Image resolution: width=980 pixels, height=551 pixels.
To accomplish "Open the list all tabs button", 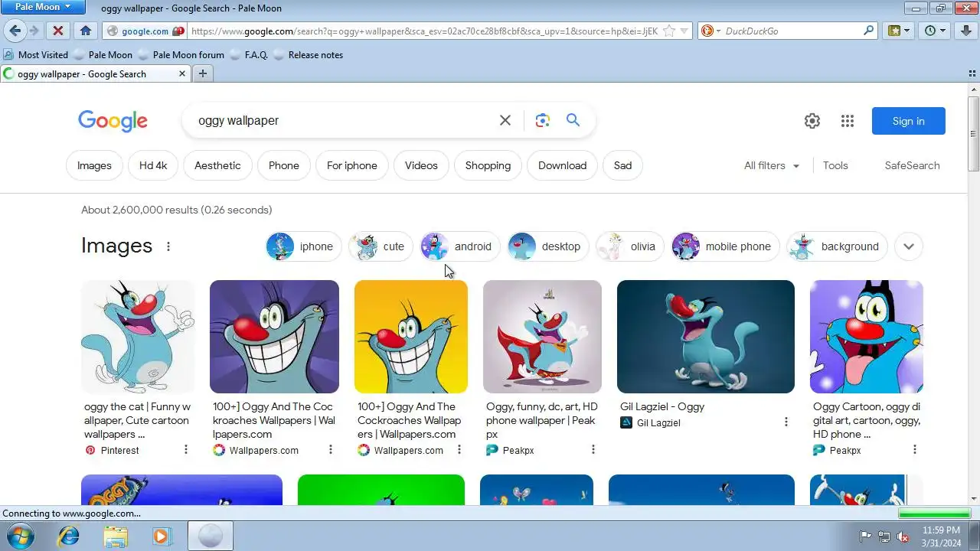I will pyautogui.click(x=972, y=74).
